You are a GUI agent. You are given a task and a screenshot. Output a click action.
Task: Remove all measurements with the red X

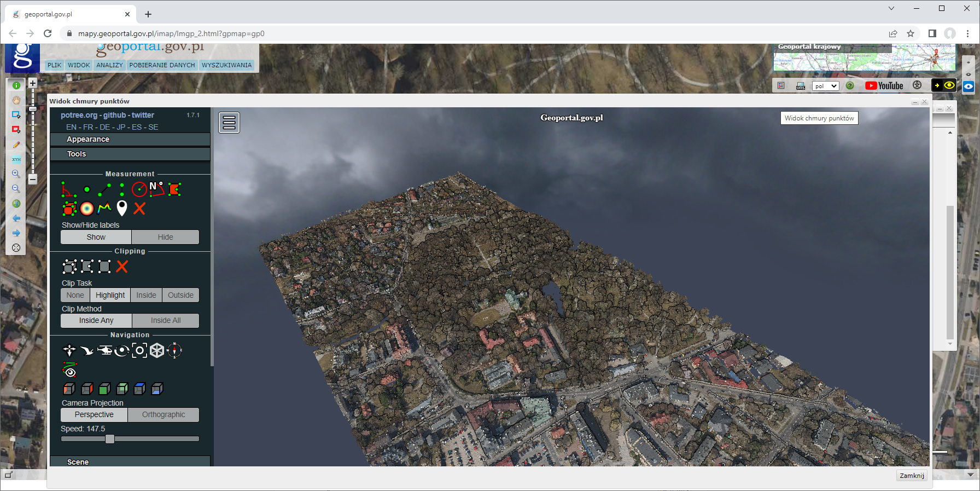(139, 209)
